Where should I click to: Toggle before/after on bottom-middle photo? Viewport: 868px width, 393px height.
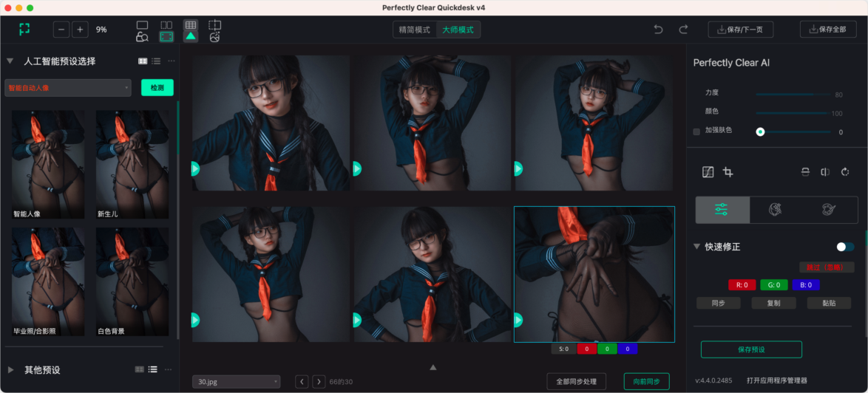357,319
